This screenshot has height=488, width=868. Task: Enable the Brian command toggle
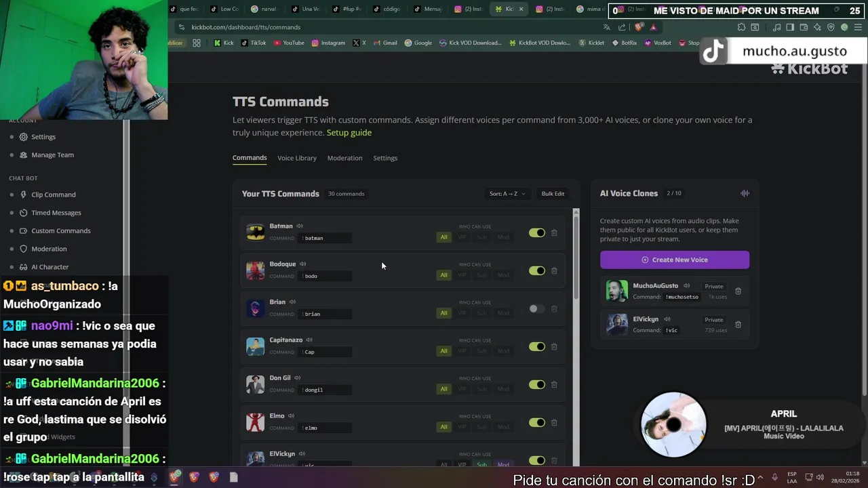[x=537, y=308]
